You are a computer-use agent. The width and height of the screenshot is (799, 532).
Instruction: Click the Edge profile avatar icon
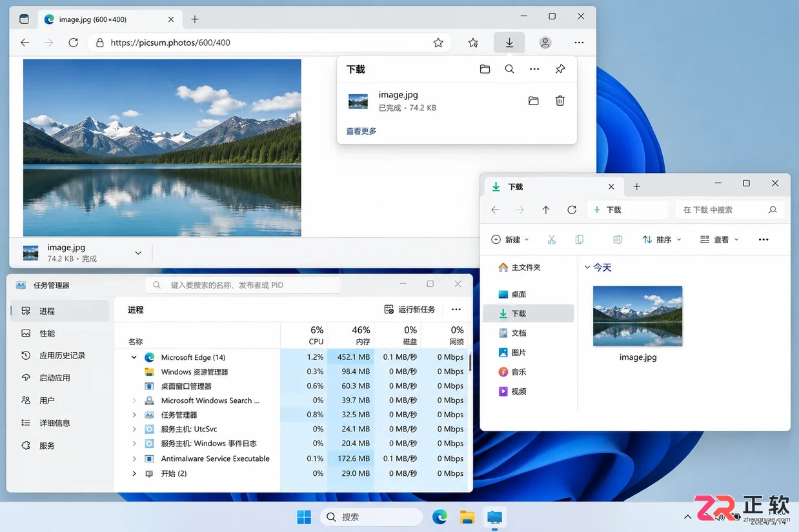click(x=545, y=43)
